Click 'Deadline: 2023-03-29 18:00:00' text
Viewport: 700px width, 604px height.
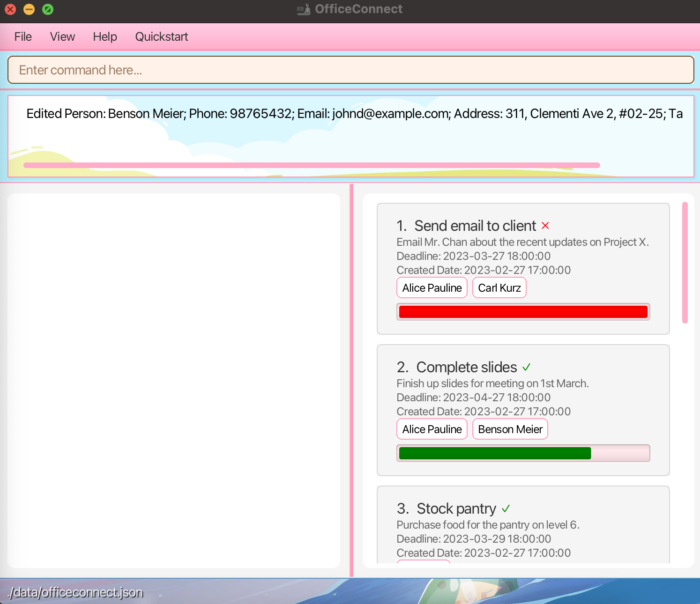coord(473,539)
